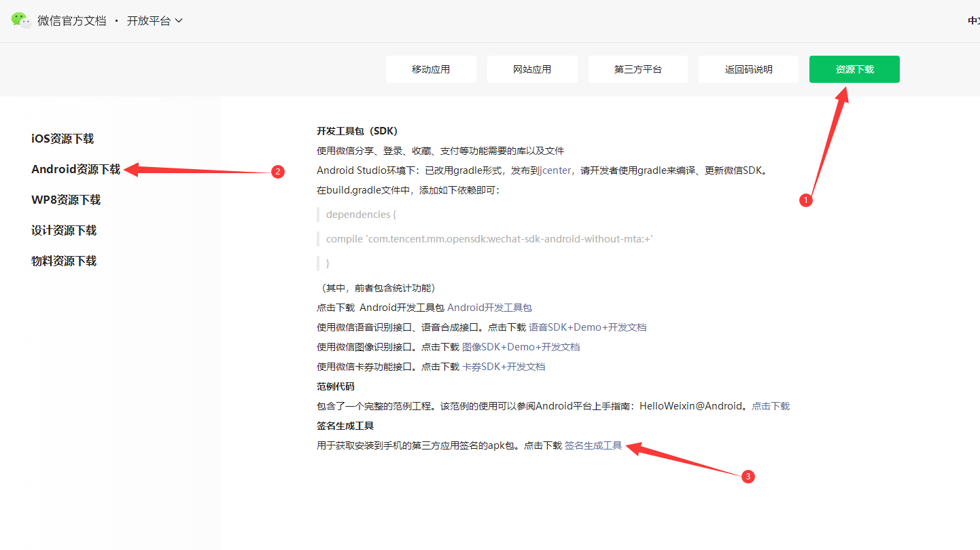Click the 图像SDK+Demo+开发文档 link

click(521, 347)
